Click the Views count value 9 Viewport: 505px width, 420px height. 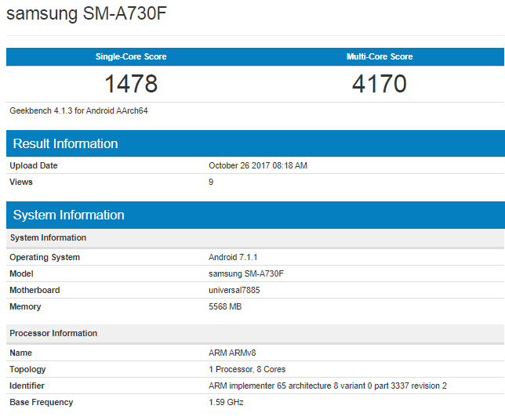coord(211,182)
